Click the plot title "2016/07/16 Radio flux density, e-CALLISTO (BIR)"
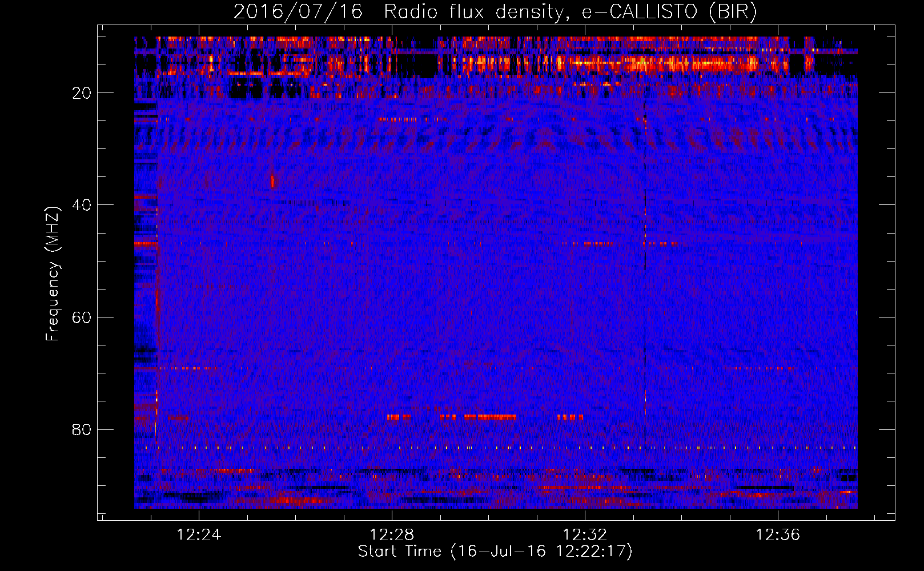 495,12
